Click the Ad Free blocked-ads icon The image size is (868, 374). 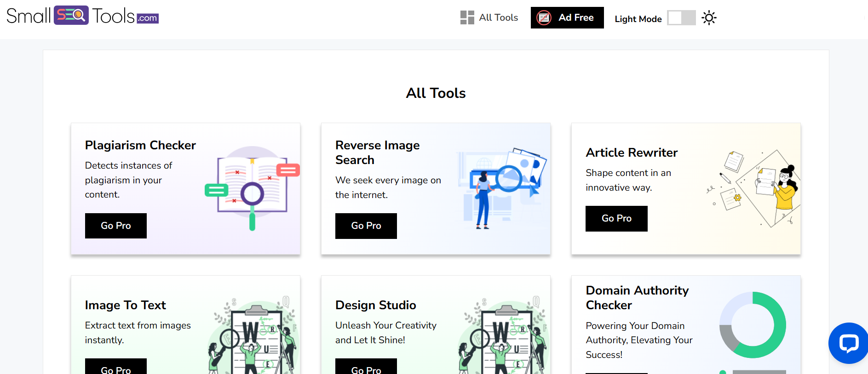pos(544,18)
